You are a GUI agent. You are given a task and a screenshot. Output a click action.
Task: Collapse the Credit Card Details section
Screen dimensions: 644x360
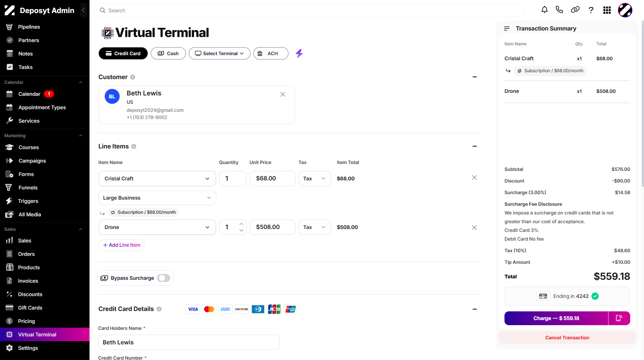pyautogui.click(x=475, y=309)
